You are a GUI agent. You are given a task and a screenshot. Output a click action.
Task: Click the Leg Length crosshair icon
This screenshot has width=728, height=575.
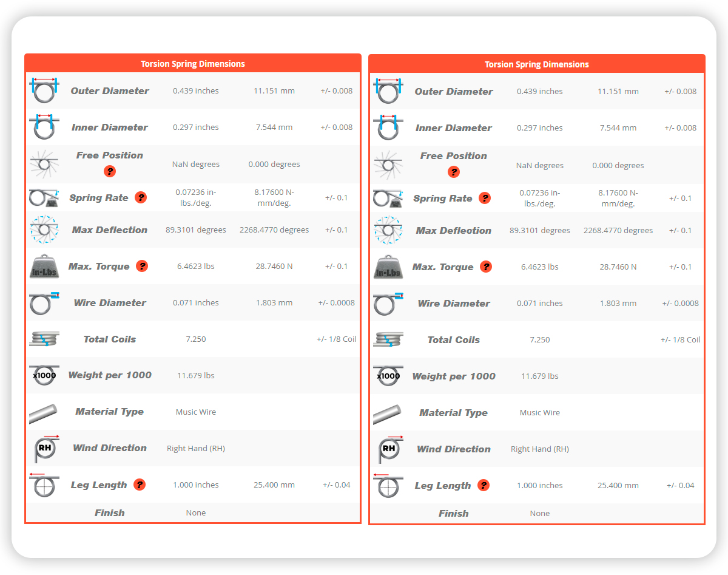[44, 485]
